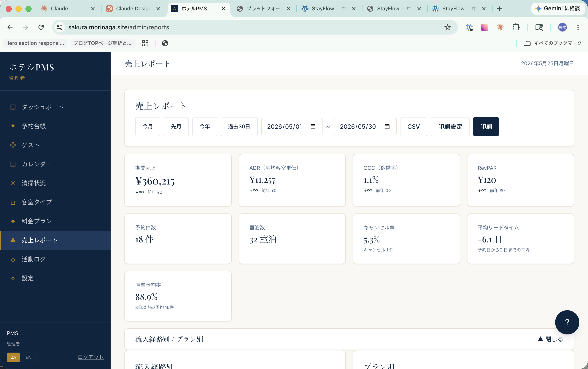
Task: Go to the ゲスト page
Action: click(x=55, y=145)
